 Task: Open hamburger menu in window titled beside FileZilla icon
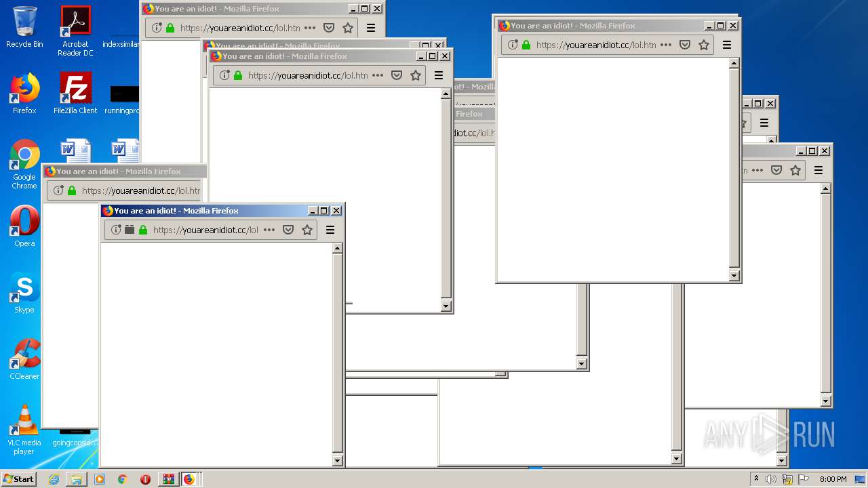click(x=439, y=75)
